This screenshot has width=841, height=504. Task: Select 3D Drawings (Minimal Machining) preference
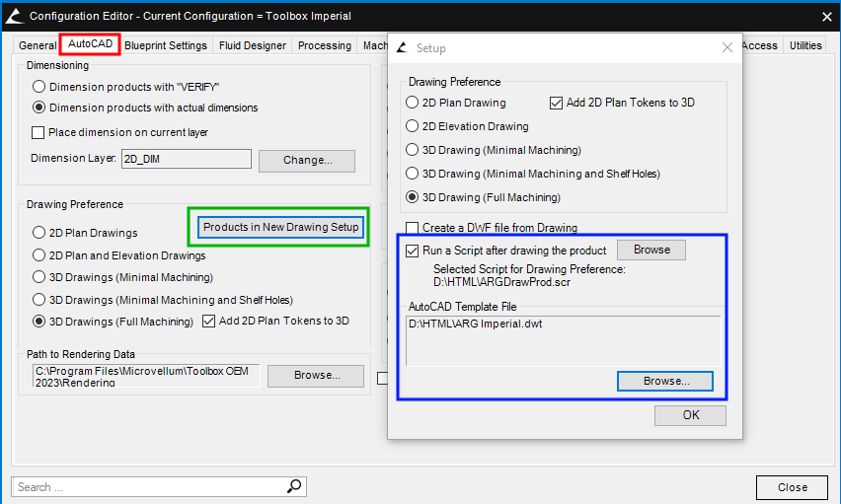point(39,277)
